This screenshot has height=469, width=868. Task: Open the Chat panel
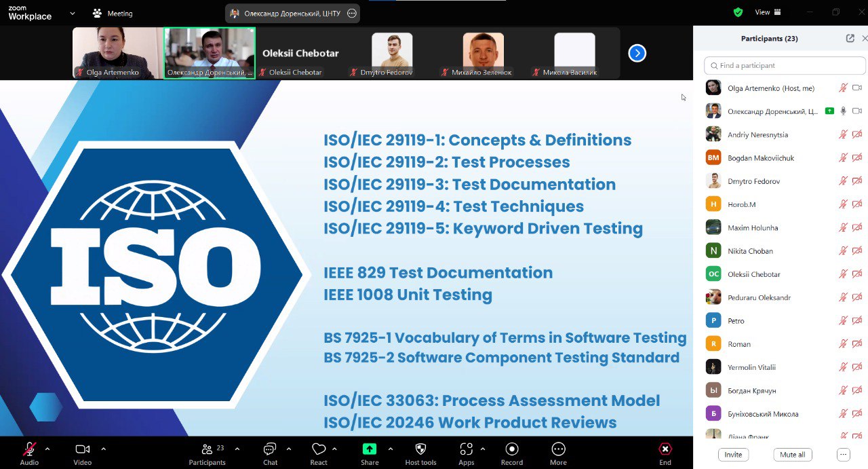click(x=270, y=453)
